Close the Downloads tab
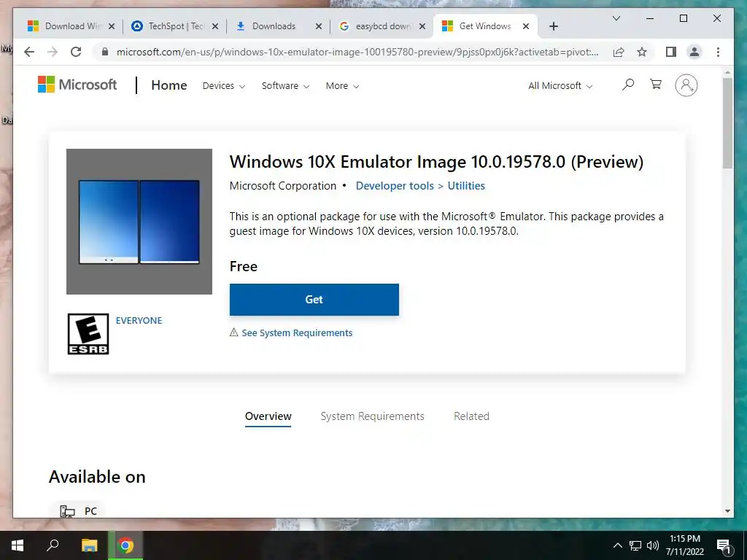 [319, 26]
